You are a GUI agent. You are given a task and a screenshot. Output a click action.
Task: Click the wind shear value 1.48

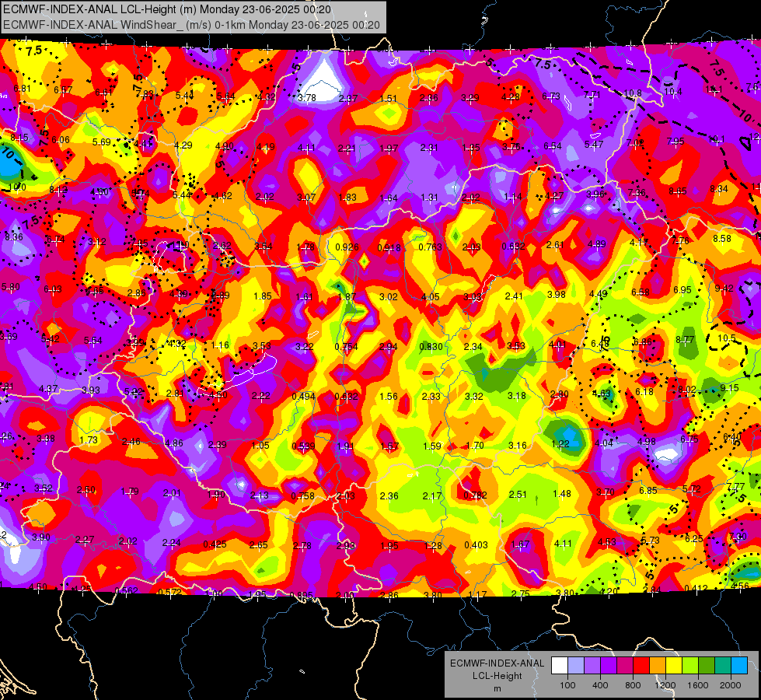pyautogui.click(x=562, y=494)
